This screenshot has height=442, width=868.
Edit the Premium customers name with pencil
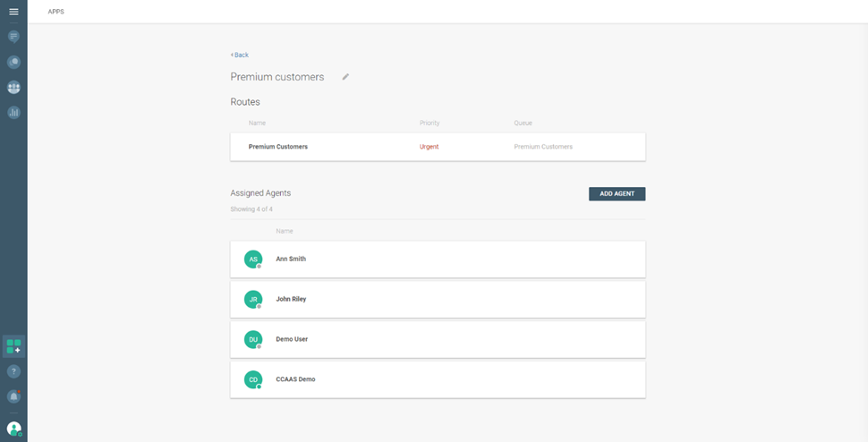coord(345,77)
